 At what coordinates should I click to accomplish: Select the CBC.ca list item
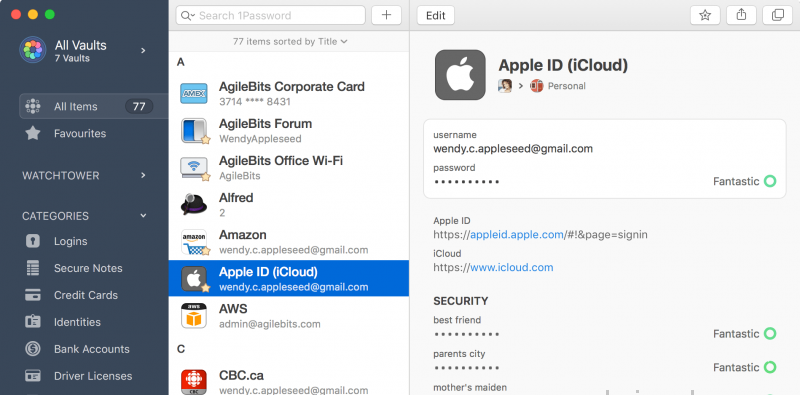click(289, 383)
